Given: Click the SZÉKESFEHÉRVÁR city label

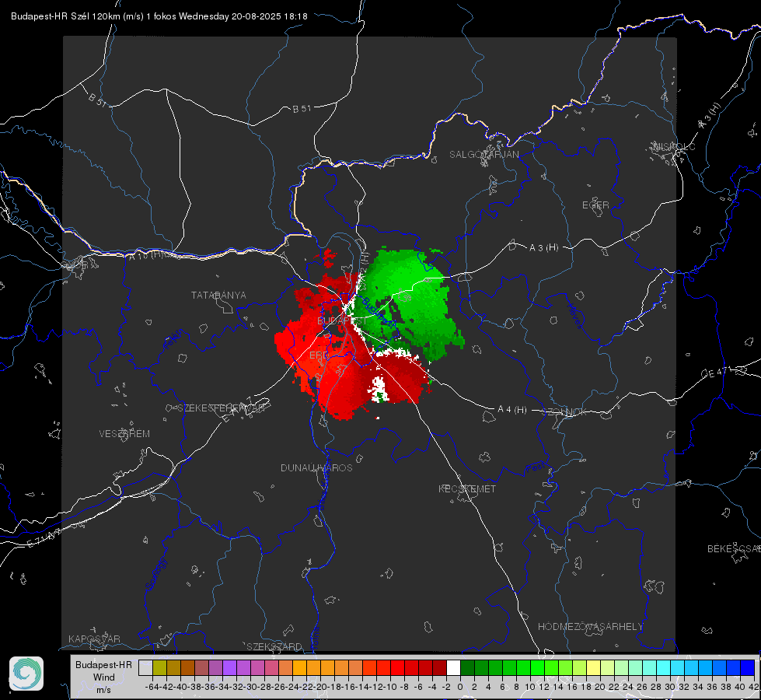Looking at the screenshot, I should 221,408.
